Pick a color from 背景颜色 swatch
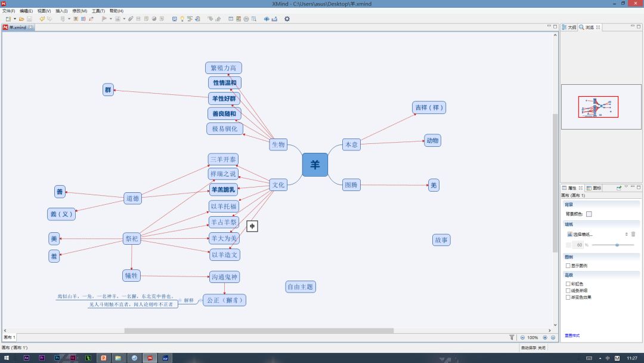The height and width of the screenshot is (363, 644). 589,214
